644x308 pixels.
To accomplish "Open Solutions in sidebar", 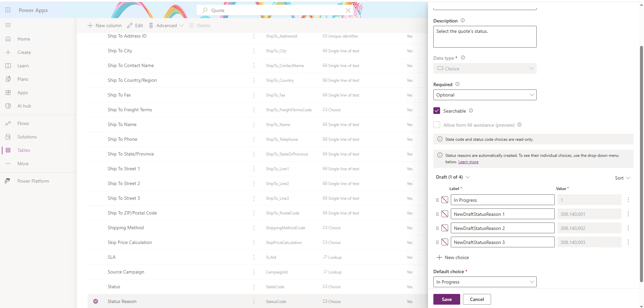I will (27, 137).
